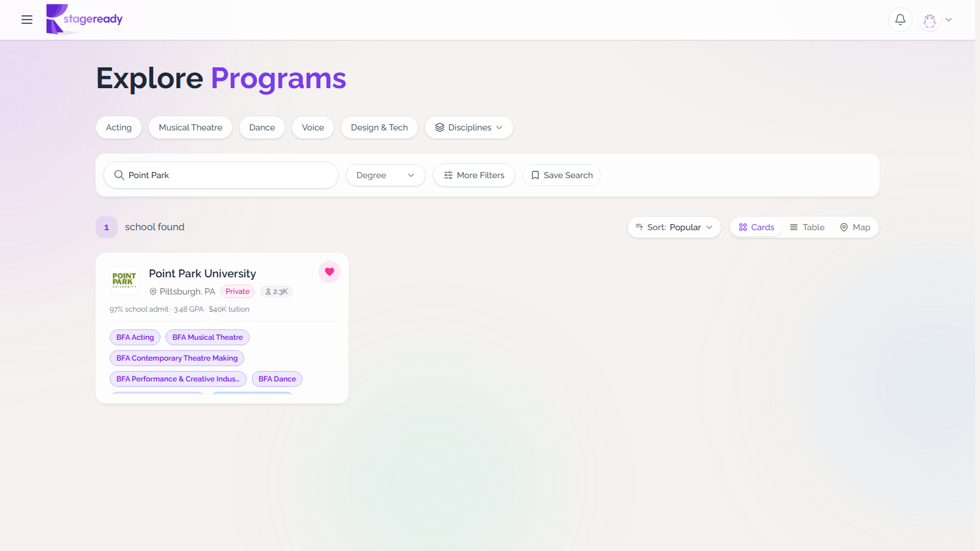The width and height of the screenshot is (980, 551).
Task: Switch to Cards view
Action: tap(756, 227)
